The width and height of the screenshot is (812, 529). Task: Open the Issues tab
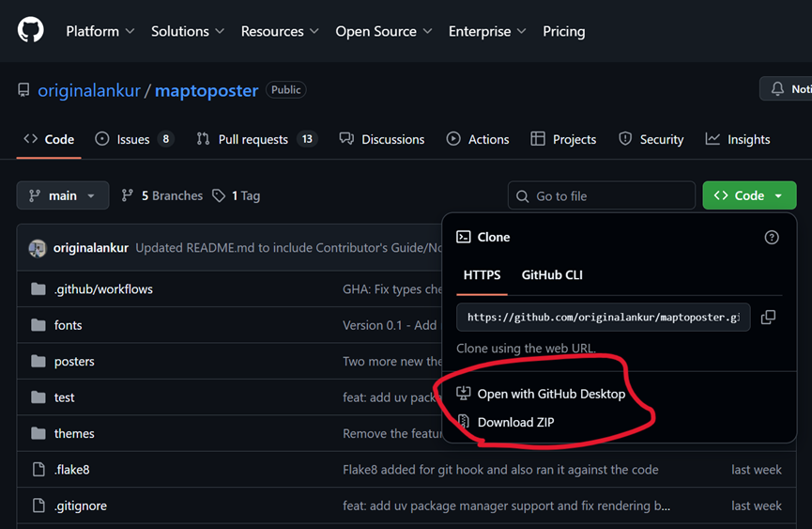point(134,139)
